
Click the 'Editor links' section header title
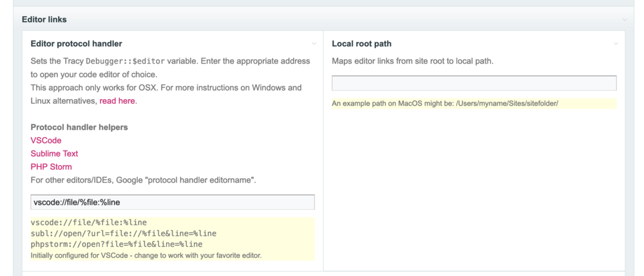[44, 20]
